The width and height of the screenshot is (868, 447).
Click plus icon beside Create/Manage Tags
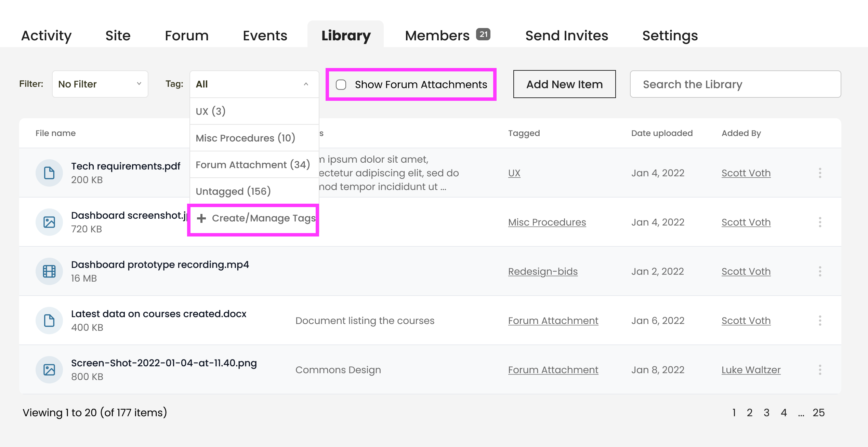pos(201,218)
